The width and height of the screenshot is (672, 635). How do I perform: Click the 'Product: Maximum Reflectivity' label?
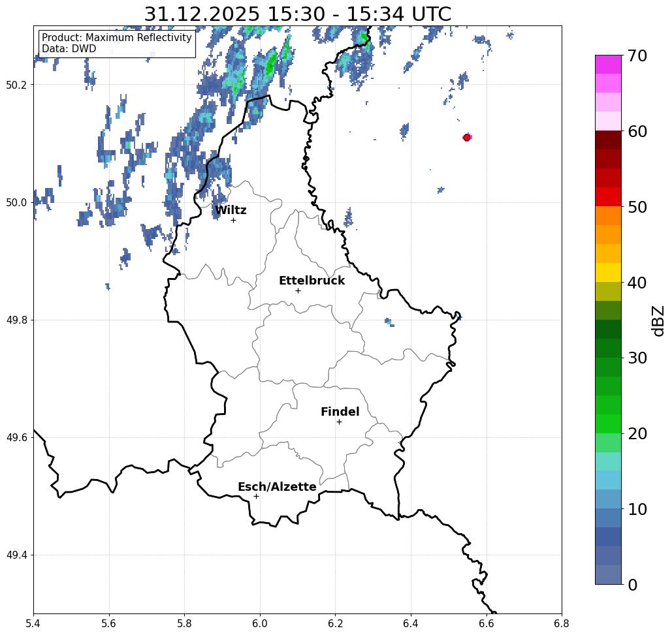116,38
